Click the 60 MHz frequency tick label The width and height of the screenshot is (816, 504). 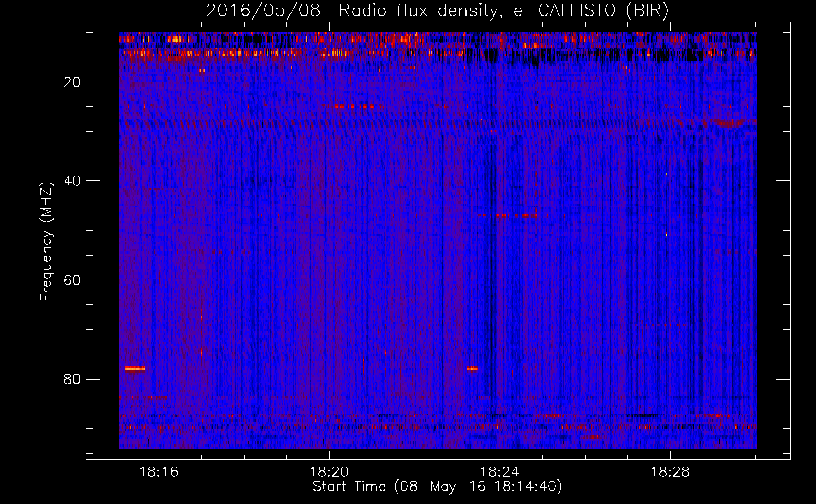point(72,280)
